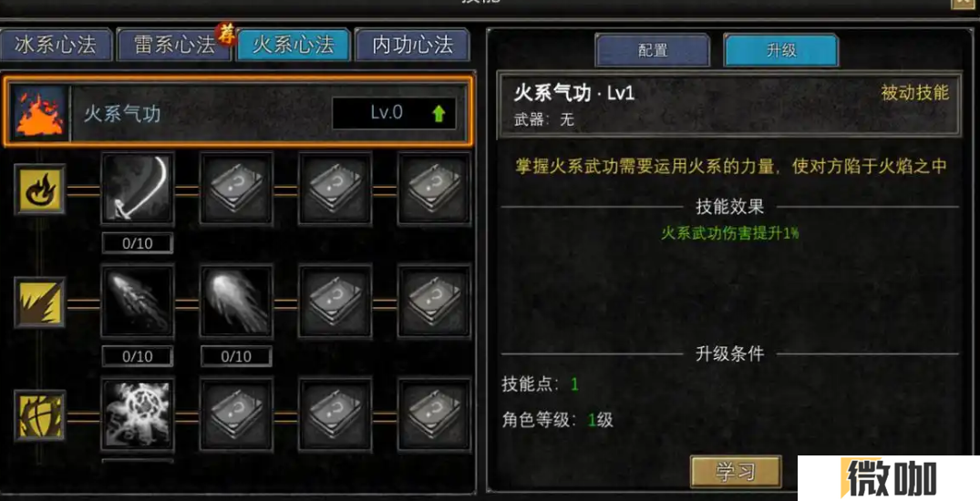Select the sword slash skill icon
This screenshot has width=980, height=501.
(138, 189)
